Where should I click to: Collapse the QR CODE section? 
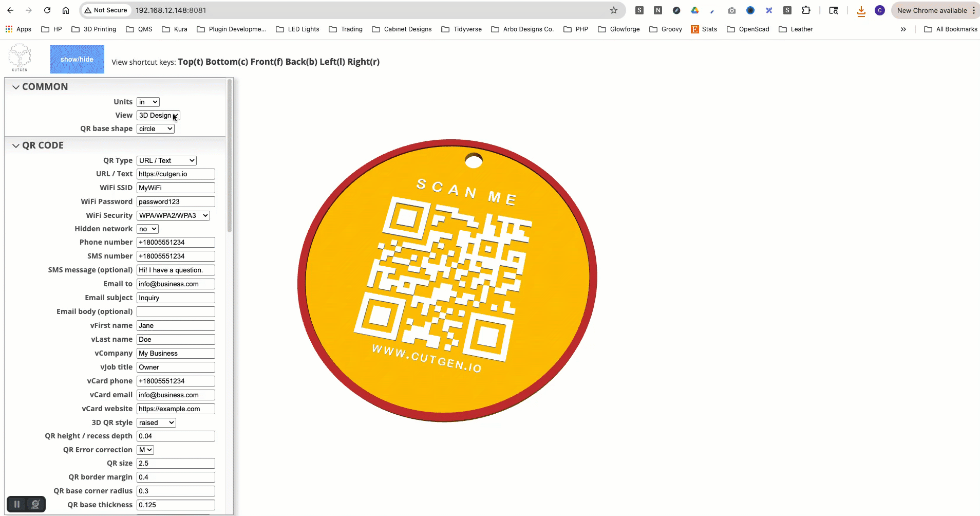[16, 145]
